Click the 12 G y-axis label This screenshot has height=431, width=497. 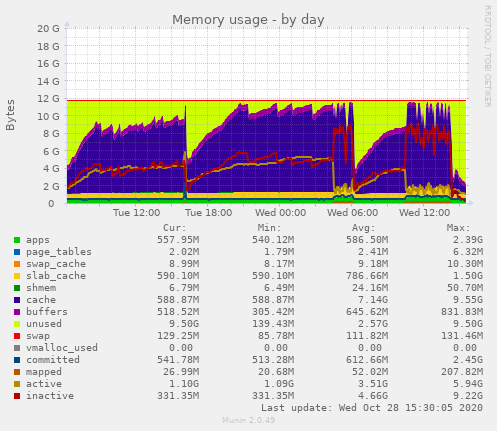point(48,99)
